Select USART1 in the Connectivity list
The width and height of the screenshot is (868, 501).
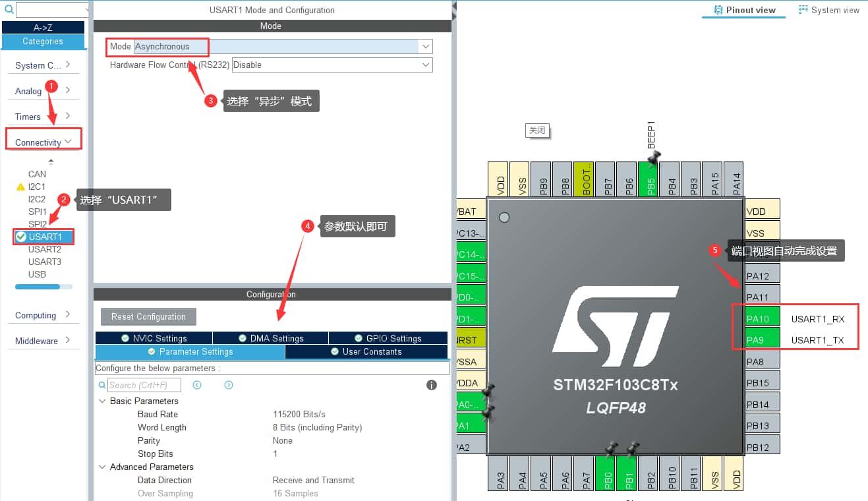pyautogui.click(x=45, y=237)
